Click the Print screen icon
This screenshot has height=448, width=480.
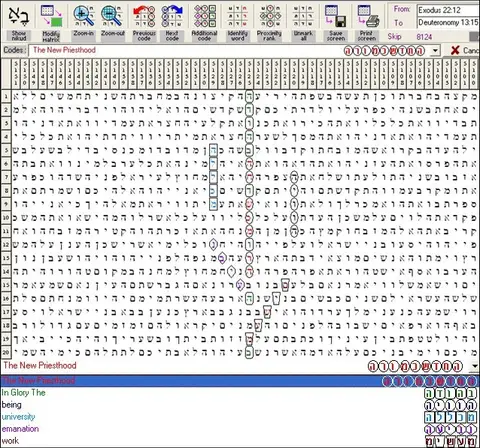(x=368, y=16)
